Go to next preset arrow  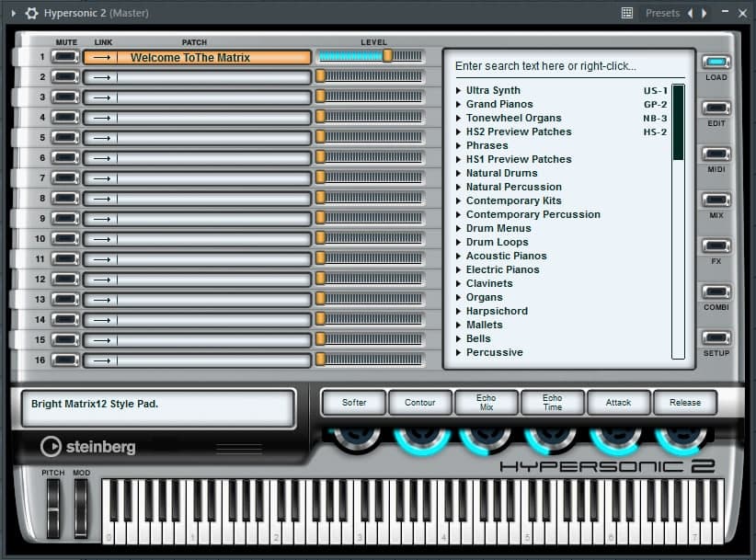[x=704, y=13]
